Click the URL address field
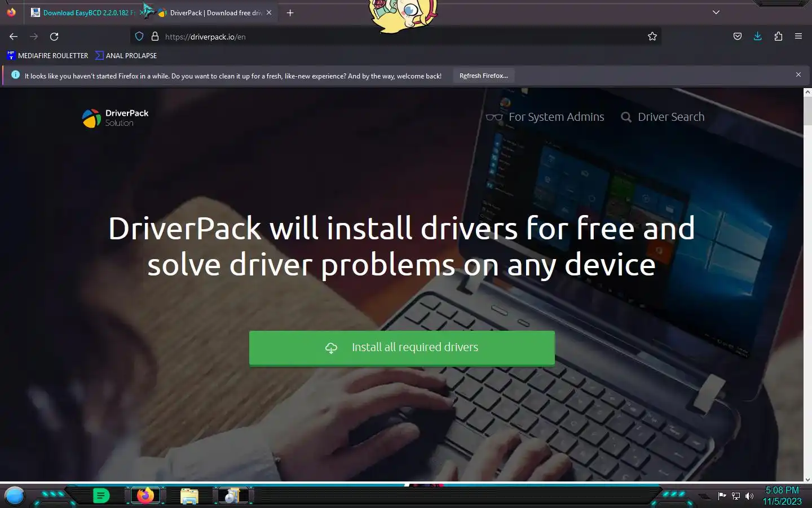 pyautogui.click(x=395, y=37)
